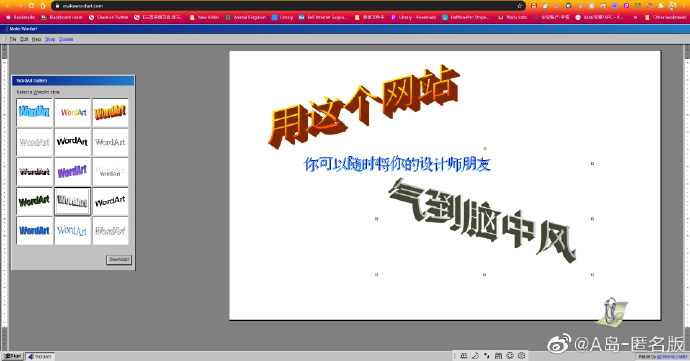
Task: Select the orange Chinese WordArt text
Action: pos(363,107)
